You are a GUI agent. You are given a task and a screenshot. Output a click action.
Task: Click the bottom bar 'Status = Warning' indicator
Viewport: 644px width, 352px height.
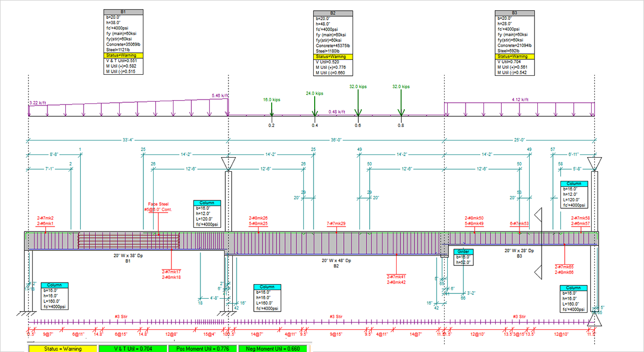pyautogui.click(x=63, y=349)
